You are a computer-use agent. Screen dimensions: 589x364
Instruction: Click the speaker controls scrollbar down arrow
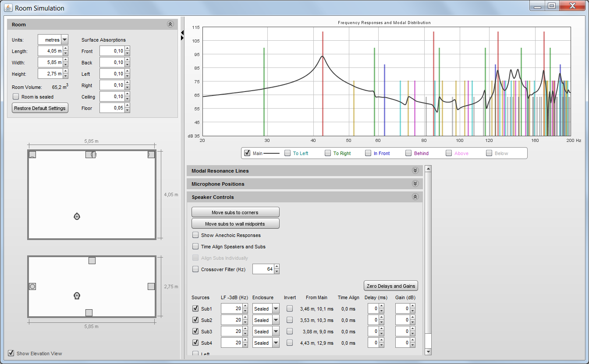[x=428, y=352]
